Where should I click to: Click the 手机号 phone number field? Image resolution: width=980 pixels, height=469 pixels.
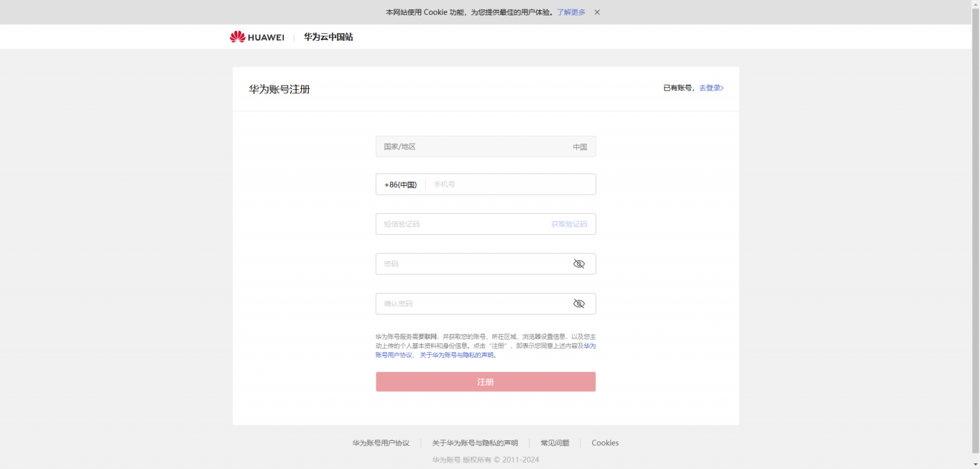(510, 184)
